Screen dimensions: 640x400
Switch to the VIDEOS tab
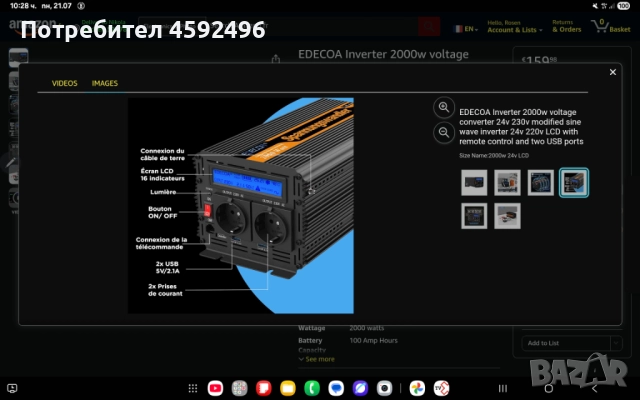coord(64,83)
